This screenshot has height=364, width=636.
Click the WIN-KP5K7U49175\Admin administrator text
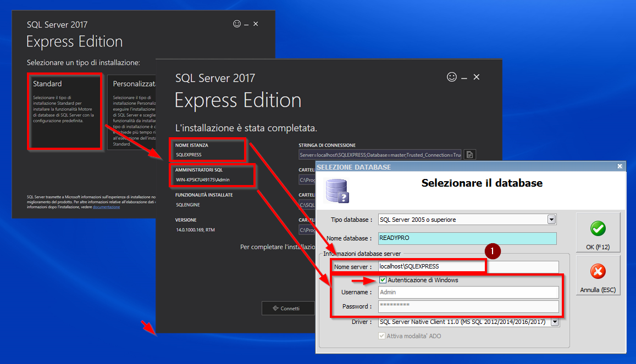pos(203,180)
